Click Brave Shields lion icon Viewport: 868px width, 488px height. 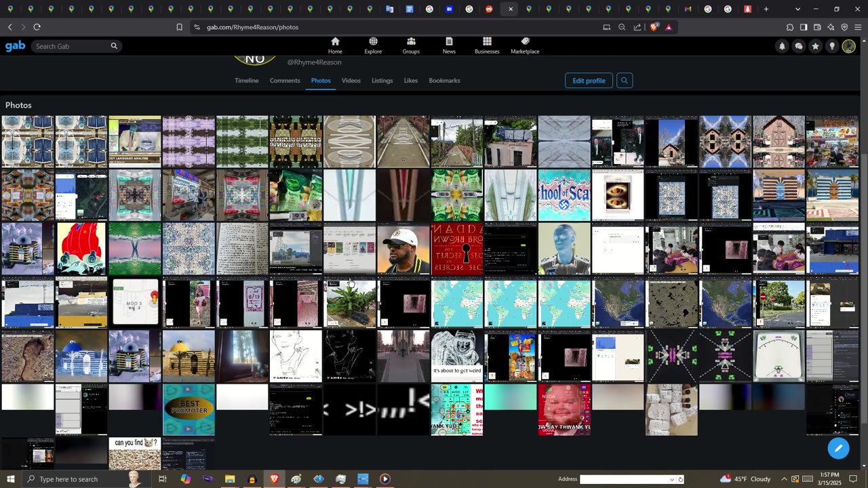click(x=654, y=27)
